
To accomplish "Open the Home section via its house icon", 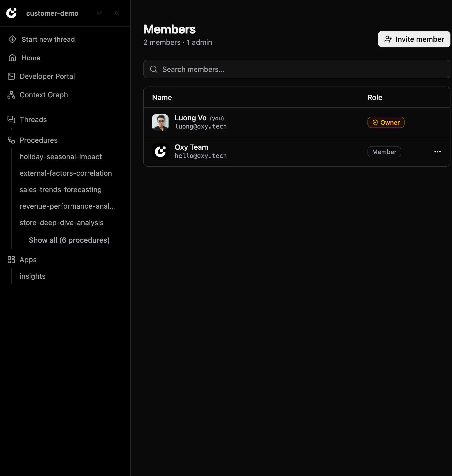I will click(x=12, y=58).
